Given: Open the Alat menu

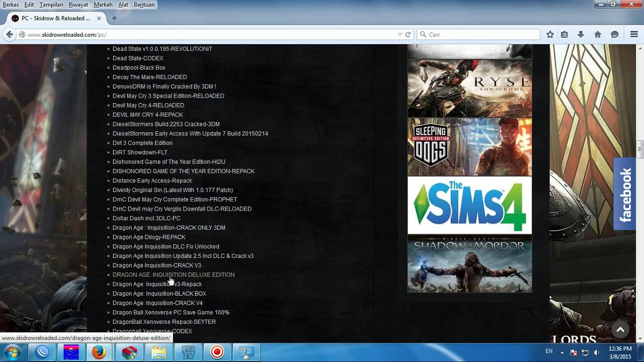Looking at the screenshot, I should click(x=123, y=5).
